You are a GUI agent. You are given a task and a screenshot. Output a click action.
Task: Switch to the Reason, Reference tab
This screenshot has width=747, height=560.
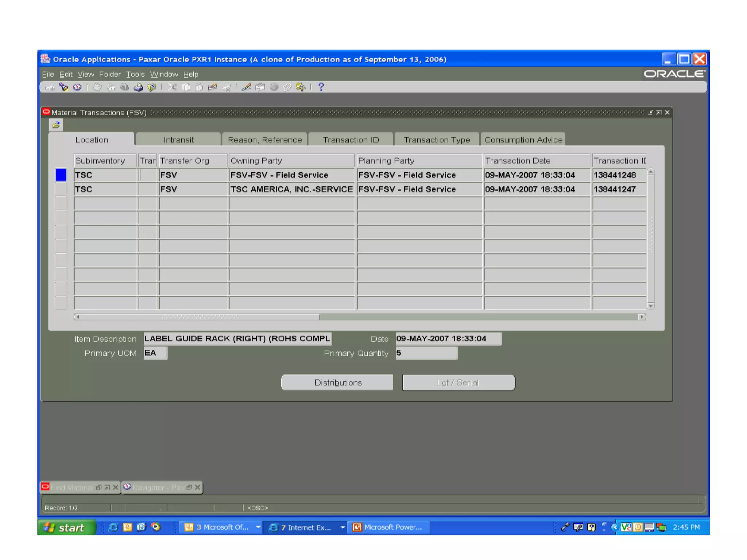click(265, 140)
